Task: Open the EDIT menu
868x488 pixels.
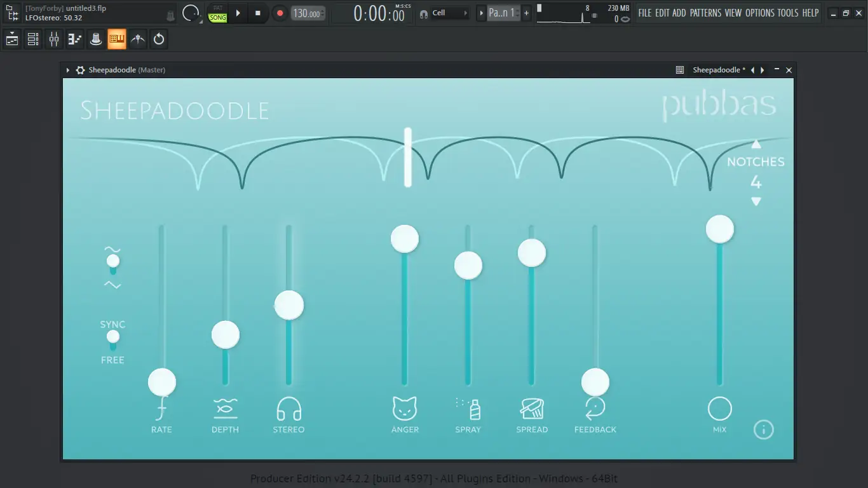Action: pyautogui.click(x=662, y=13)
